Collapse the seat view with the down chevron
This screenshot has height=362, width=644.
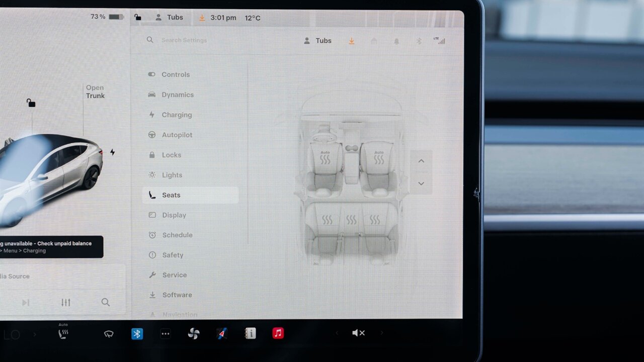point(421,184)
